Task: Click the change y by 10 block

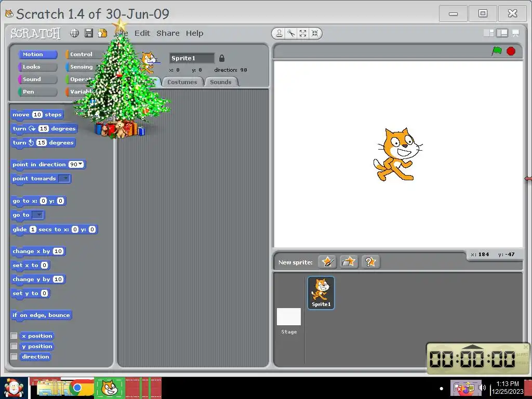Action: point(38,280)
